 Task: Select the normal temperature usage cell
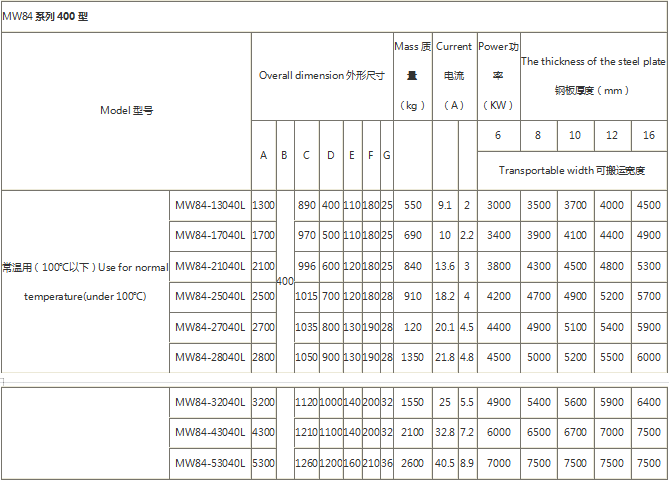85,281
